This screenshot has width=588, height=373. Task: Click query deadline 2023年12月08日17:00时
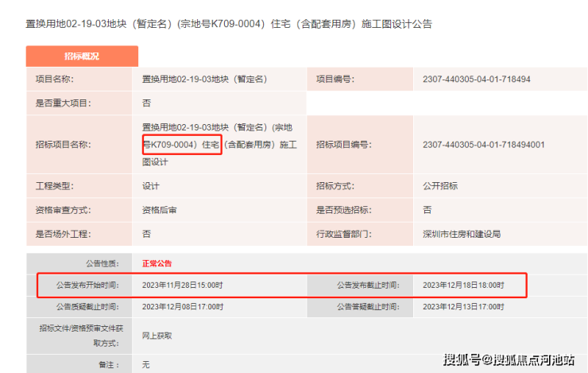coord(183,307)
